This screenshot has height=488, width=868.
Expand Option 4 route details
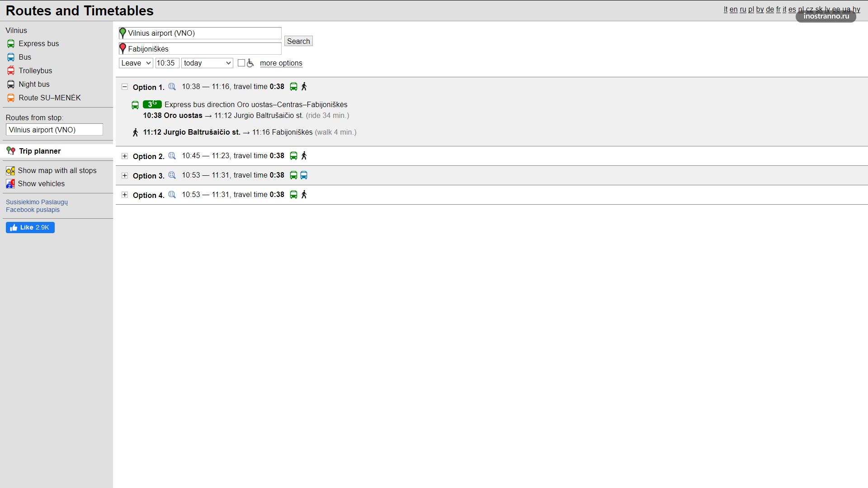click(125, 195)
